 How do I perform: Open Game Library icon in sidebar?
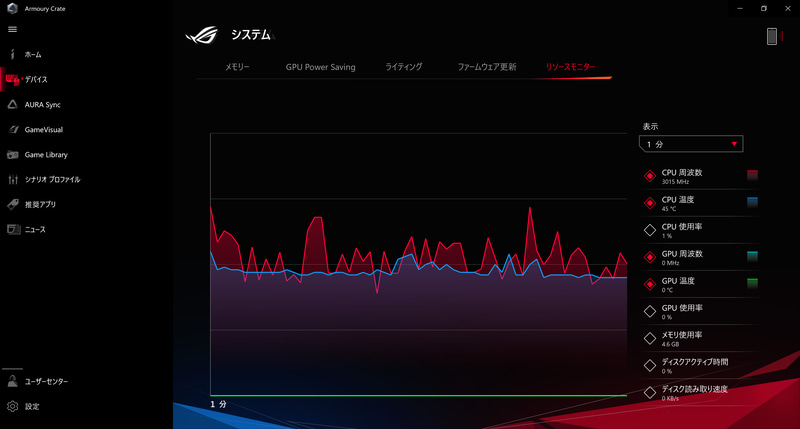pos(12,155)
